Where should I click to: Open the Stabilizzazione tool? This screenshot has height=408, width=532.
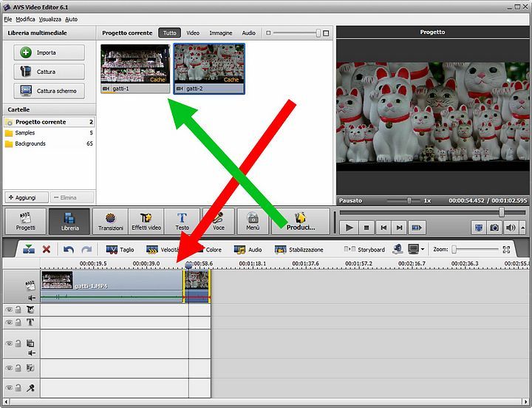[299, 250]
